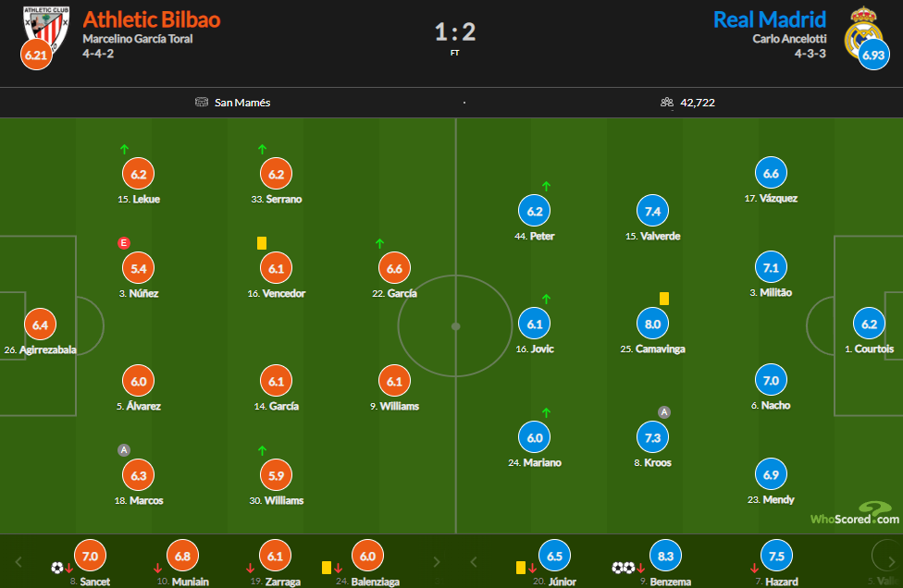
Task: Show previous Athletic Bilbao substitutes
Action: pos(19,561)
